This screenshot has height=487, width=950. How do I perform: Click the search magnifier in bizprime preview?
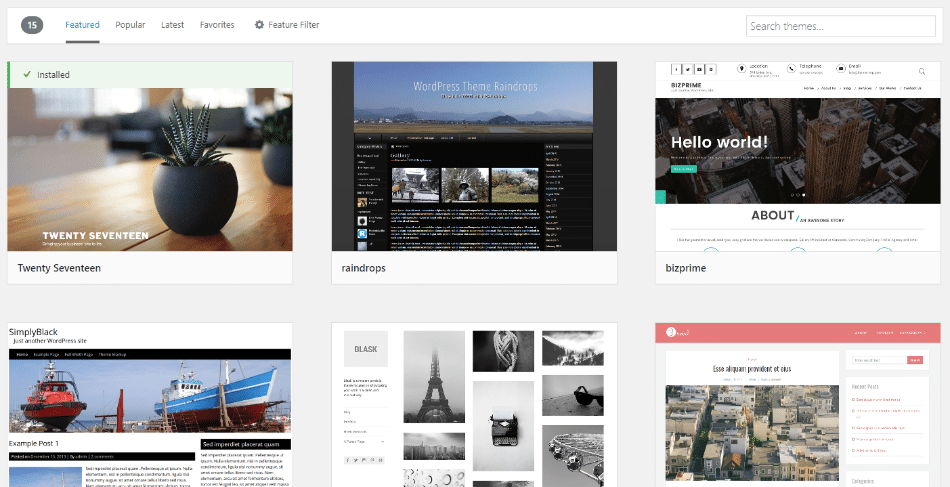click(x=922, y=71)
